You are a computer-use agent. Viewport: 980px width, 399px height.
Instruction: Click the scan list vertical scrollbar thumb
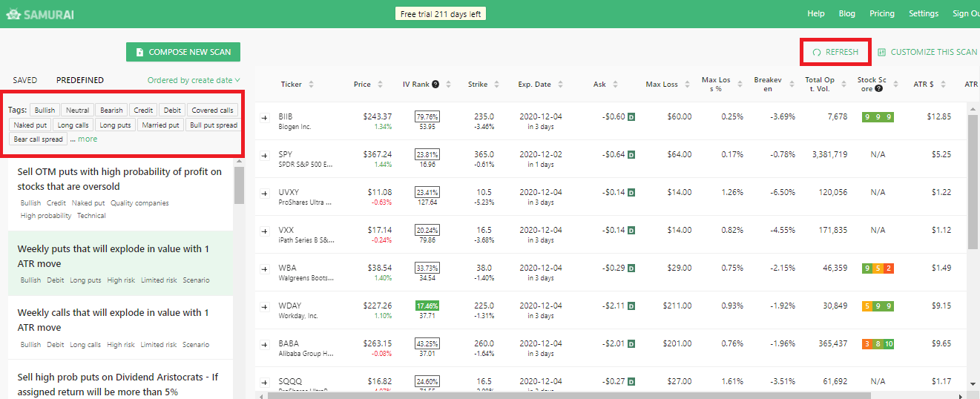click(x=239, y=185)
